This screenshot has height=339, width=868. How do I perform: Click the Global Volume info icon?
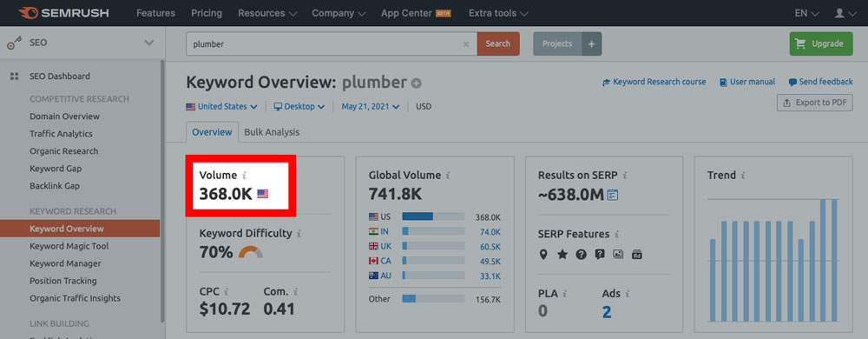[448, 176]
